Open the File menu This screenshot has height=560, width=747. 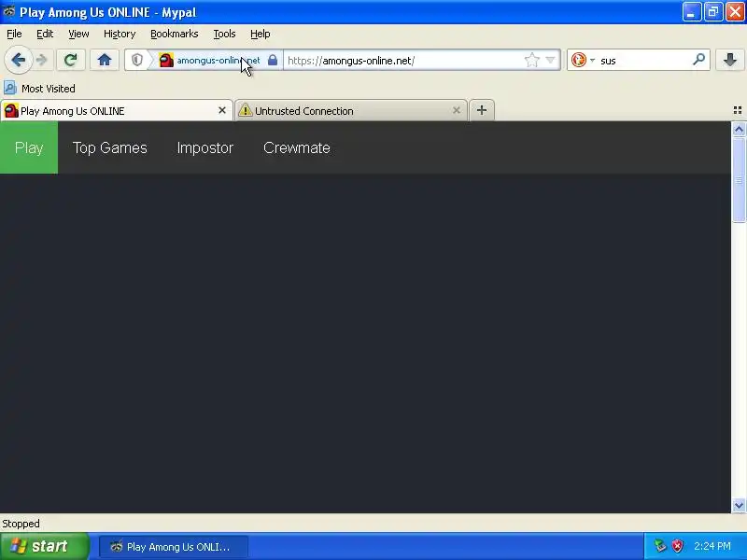(14, 34)
